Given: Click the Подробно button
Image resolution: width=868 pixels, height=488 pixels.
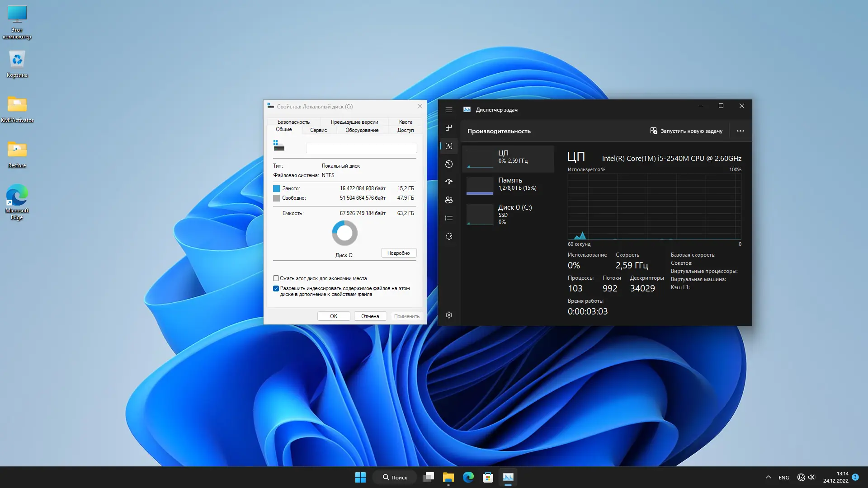Looking at the screenshot, I should click(x=398, y=253).
